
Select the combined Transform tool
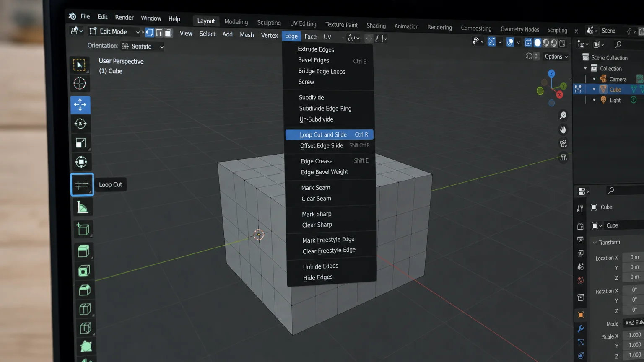click(81, 162)
